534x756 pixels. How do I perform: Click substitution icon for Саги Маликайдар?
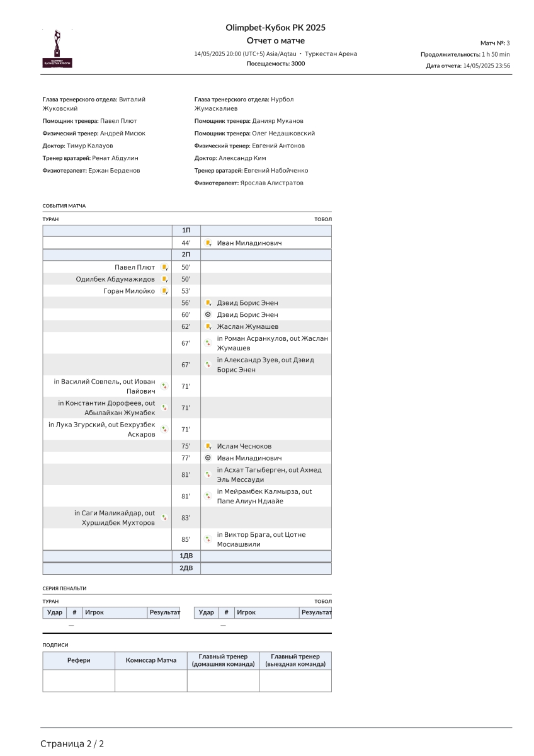(164, 518)
